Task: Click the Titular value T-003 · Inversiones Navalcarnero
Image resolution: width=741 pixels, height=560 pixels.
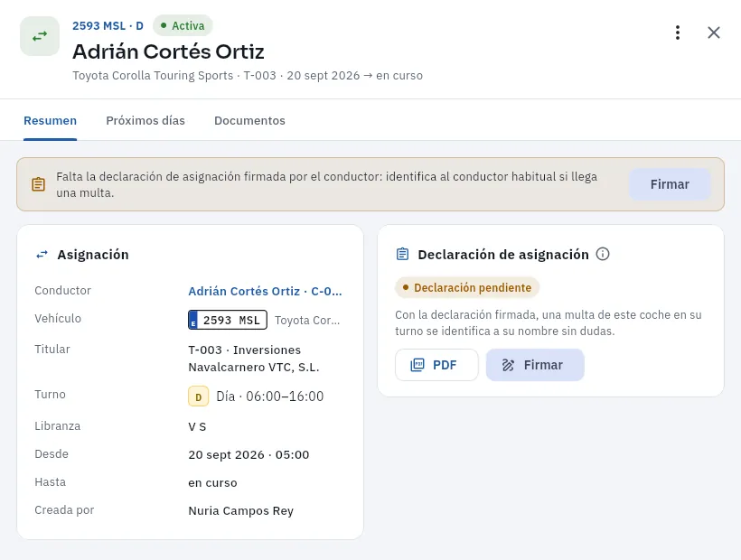Action: click(254, 359)
